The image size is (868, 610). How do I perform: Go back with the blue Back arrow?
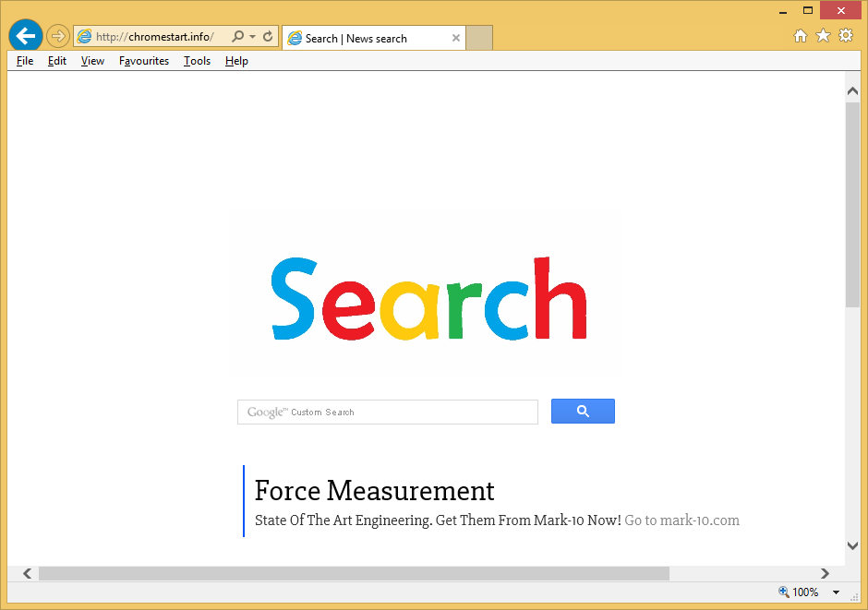pyautogui.click(x=26, y=36)
